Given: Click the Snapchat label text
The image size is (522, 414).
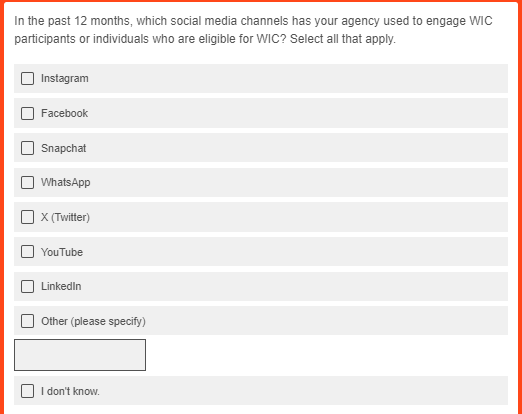Looking at the screenshot, I should click(x=63, y=148).
